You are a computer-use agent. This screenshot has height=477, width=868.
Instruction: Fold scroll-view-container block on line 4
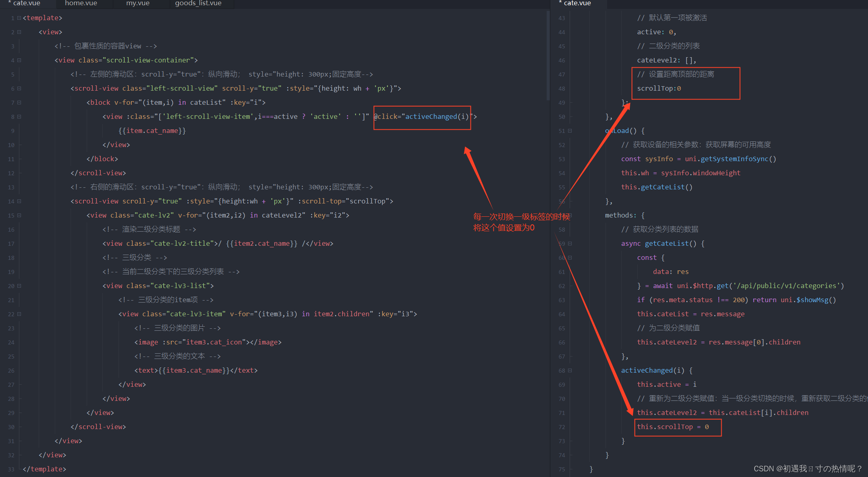click(19, 60)
